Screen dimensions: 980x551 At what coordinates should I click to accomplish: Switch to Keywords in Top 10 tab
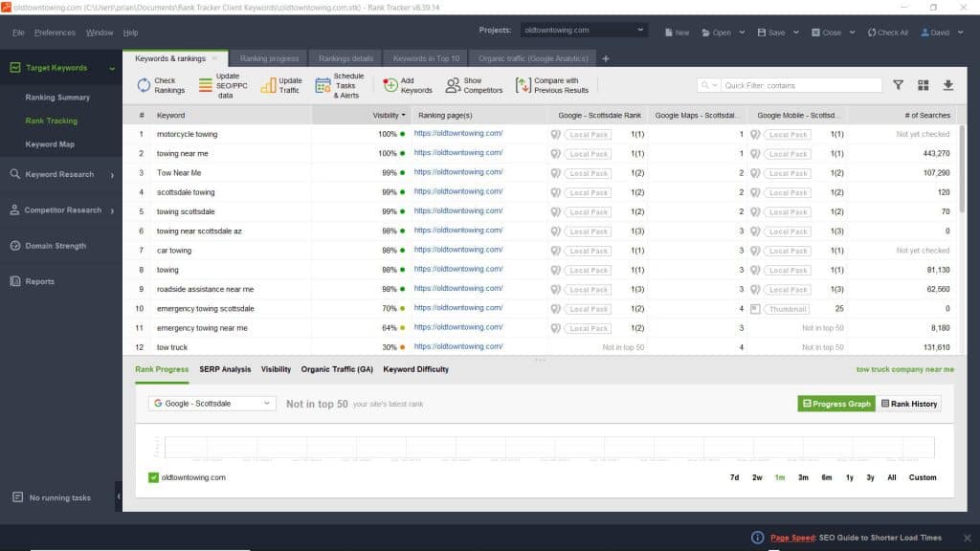coord(426,58)
